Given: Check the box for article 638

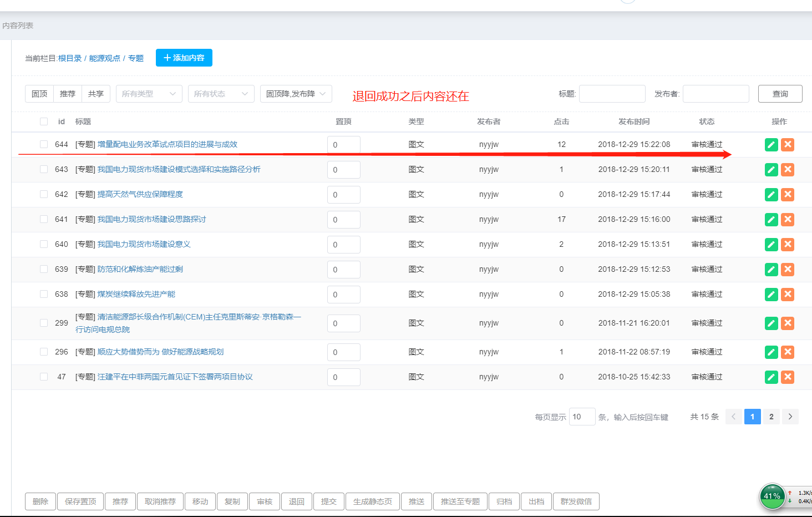Looking at the screenshot, I should coord(44,294).
